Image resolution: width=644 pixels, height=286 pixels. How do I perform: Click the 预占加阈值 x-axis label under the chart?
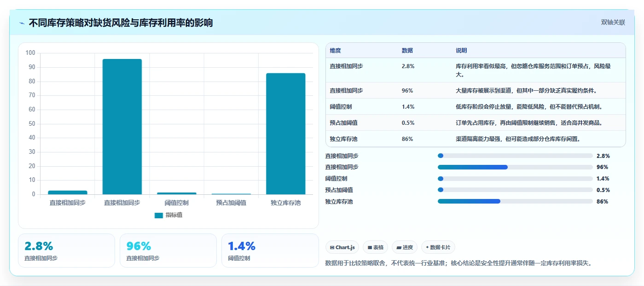[231, 203]
